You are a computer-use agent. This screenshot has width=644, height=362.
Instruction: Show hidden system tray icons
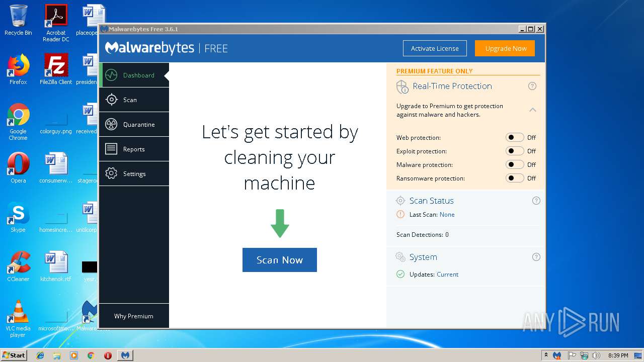[x=546, y=355]
